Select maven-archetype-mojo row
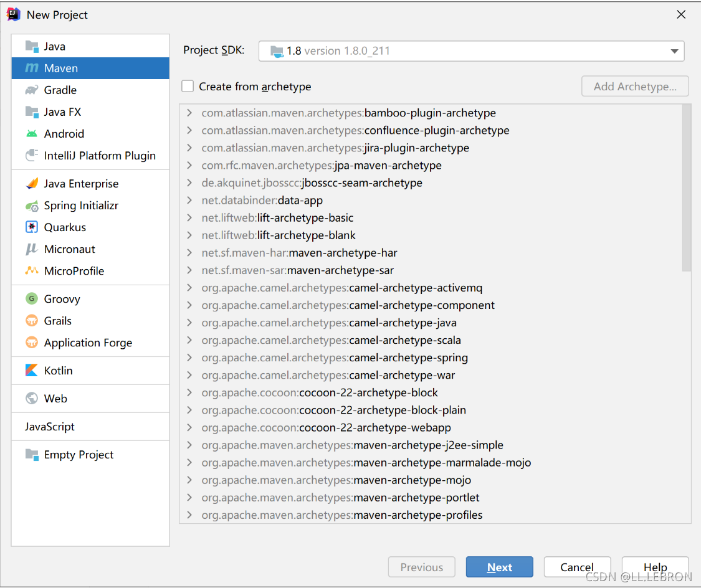 431,480
